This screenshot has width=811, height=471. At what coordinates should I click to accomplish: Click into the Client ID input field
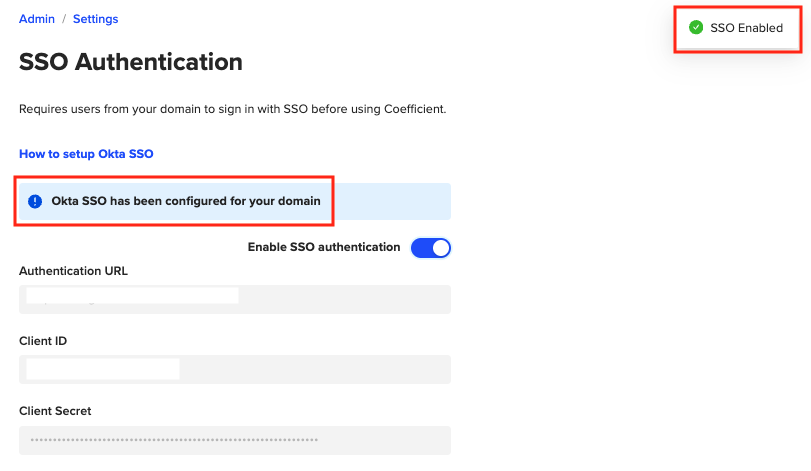click(235, 369)
